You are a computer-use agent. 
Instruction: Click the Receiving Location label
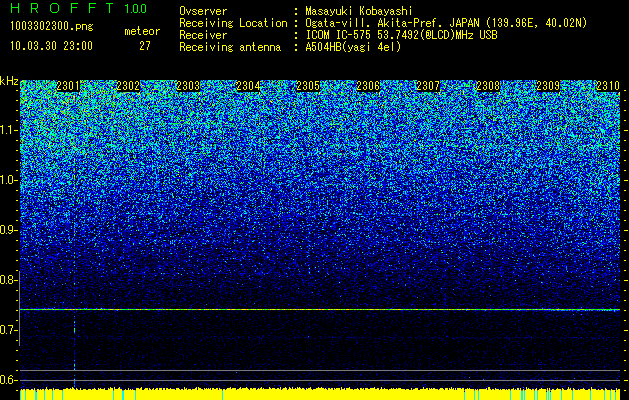point(233,23)
